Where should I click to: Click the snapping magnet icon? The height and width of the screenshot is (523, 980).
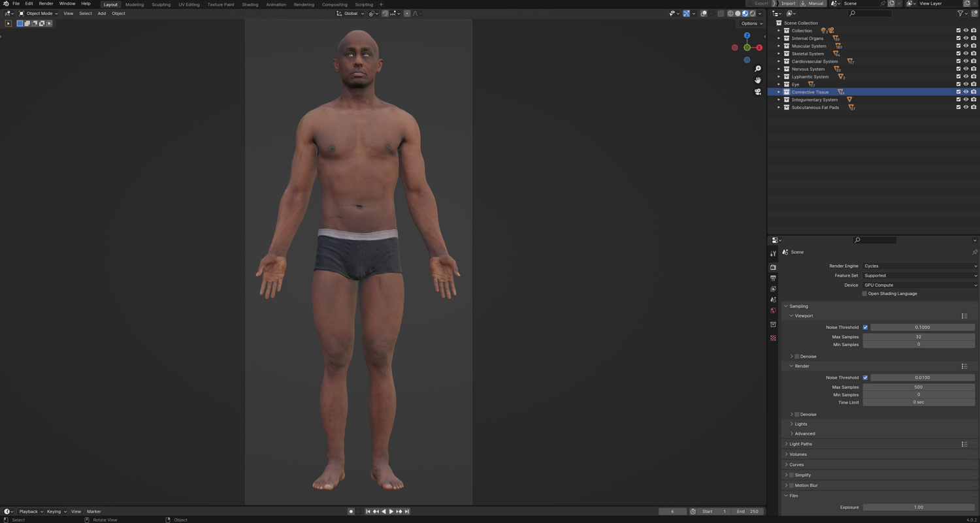click(385, 13)
